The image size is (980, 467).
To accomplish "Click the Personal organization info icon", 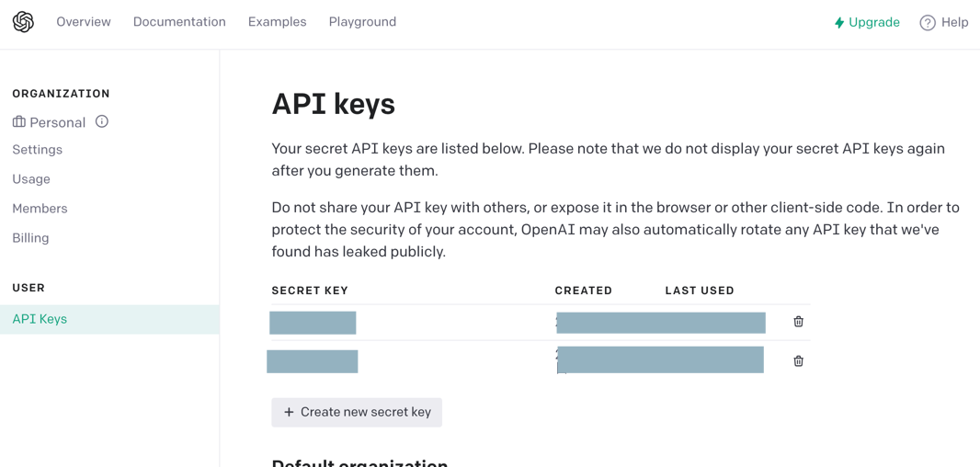I will click(x=102, y=121).
